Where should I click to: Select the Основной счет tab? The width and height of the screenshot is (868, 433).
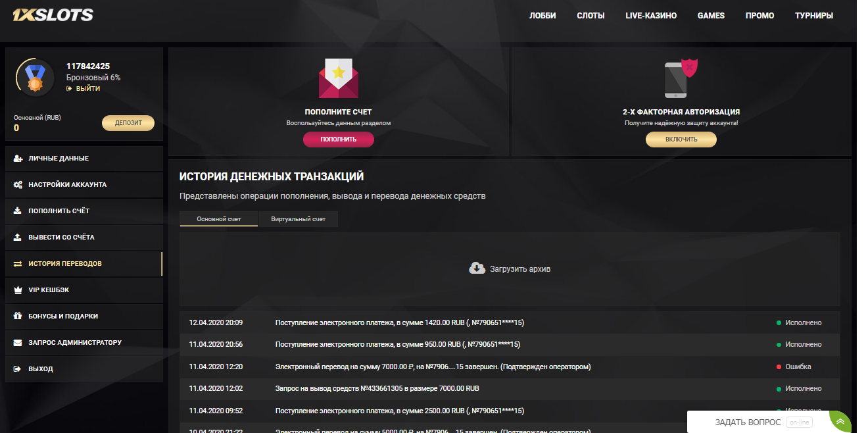(218, 218)
